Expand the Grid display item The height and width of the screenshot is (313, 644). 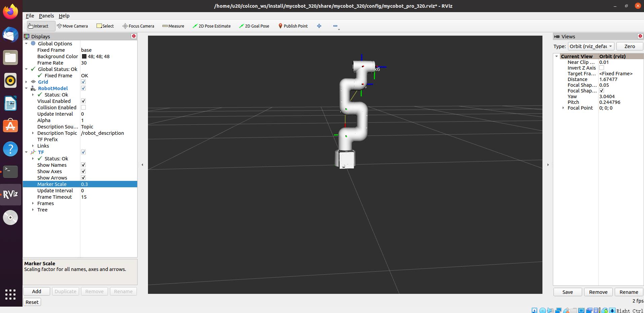tap(26, 82)
